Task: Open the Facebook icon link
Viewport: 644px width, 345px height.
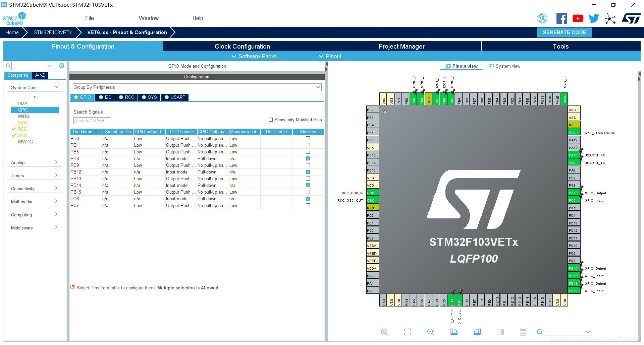Action: coord(561,18)
